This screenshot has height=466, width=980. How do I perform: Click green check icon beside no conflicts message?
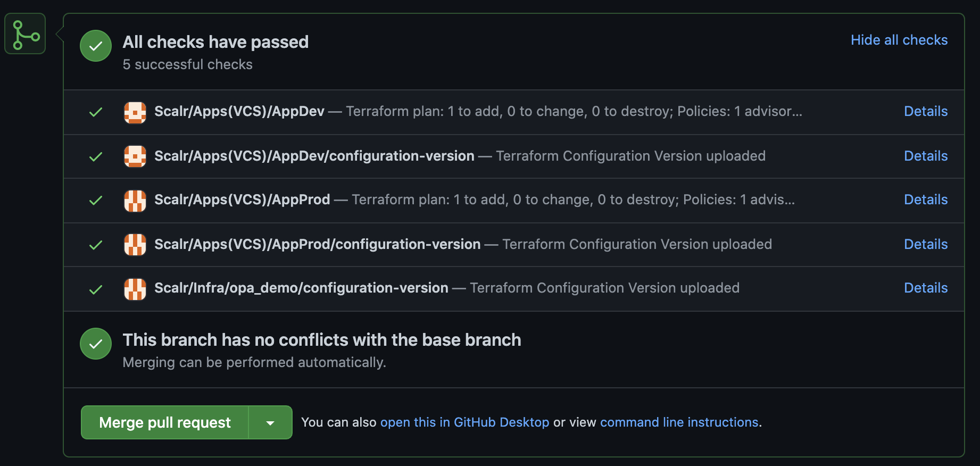click(x=96, y=344)
